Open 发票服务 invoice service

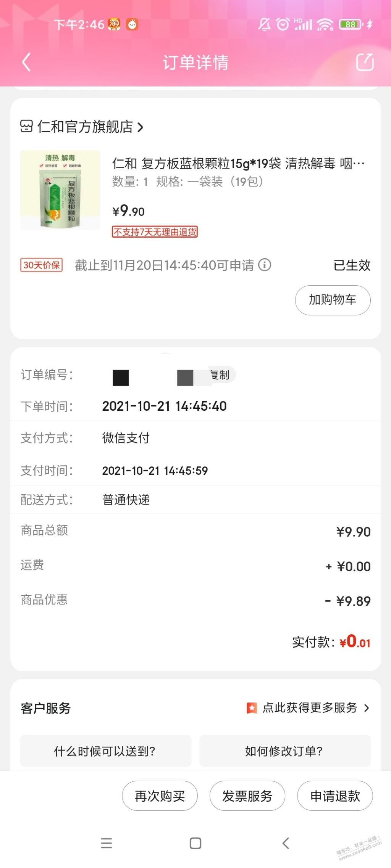click(x=247, y=796)
